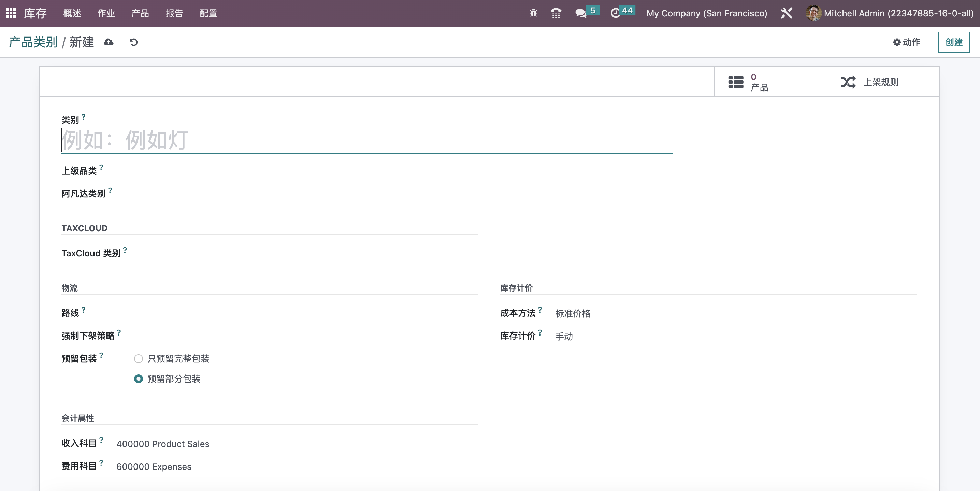This screenshot has height=491, width=980.
Task: Show help tooltip for 预留包装
Action: (101, 355)
